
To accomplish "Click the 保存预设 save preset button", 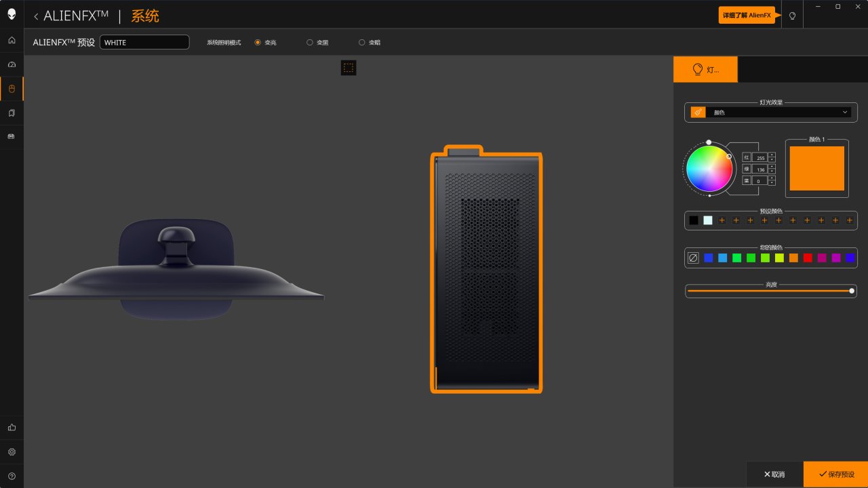I will click(x=836, y=474).
